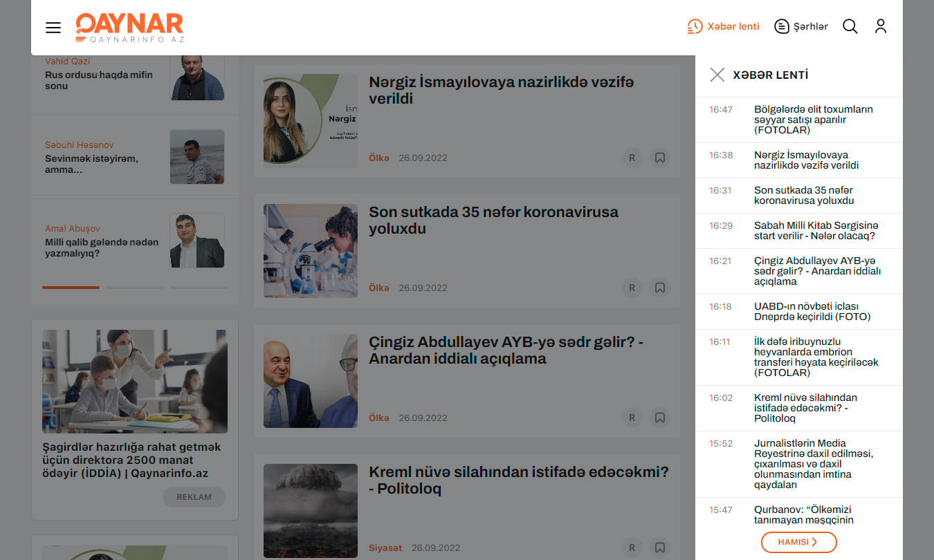Click the R icon on coronavirus article
The width and height of the screenshot is (934, 560).
(632, 288)
